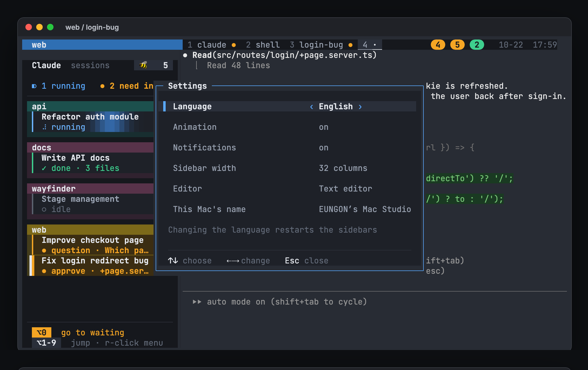The height and width of the screenshot is (370, 588).
Task: Click the idle circle icon under wayfinder
Action: point(44,209)
